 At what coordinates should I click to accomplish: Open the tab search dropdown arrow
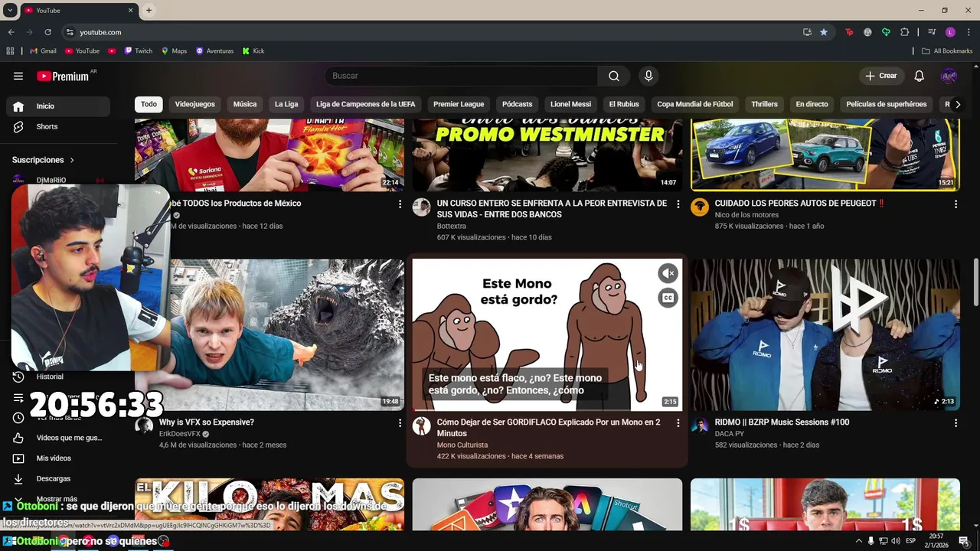click(10, 10)
